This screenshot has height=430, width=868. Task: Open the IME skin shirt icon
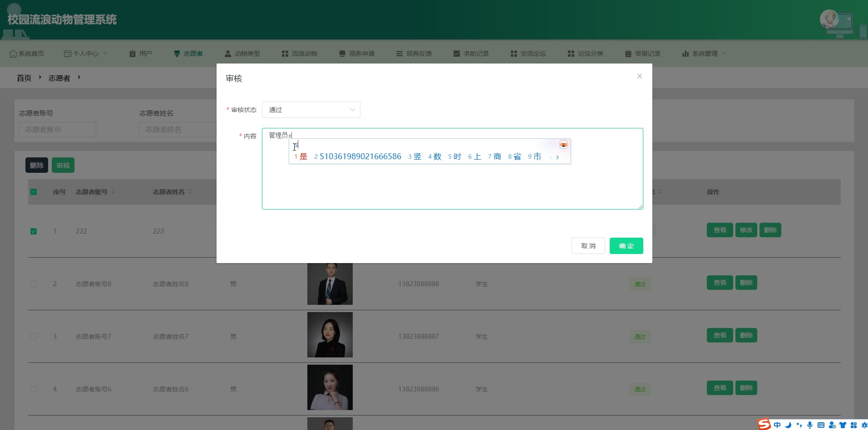[843, 425]
